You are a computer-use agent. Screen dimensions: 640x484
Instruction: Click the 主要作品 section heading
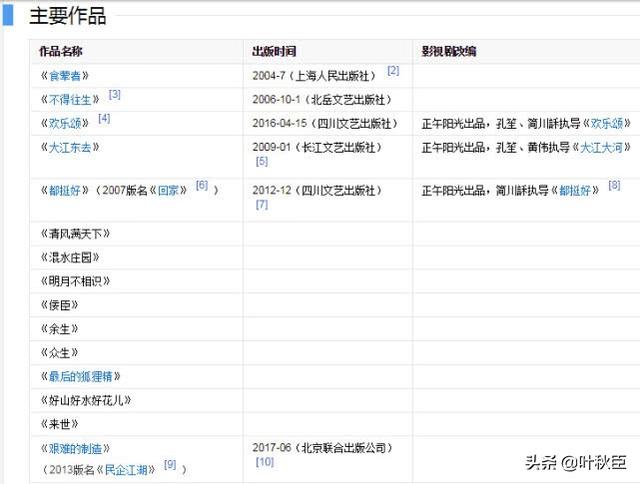tap(68, 16)
